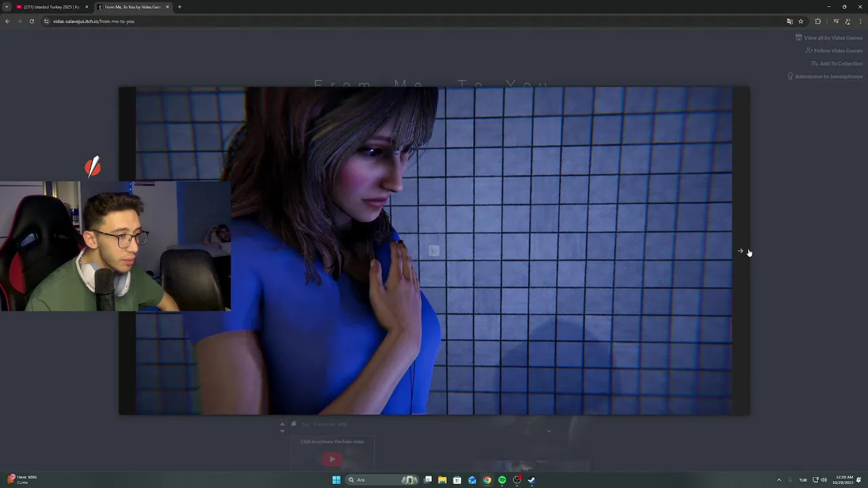Screen dimensions: 868x488
Task: Open the browser extensions menu
Action: pyautogui.click(x=818, y=21)
